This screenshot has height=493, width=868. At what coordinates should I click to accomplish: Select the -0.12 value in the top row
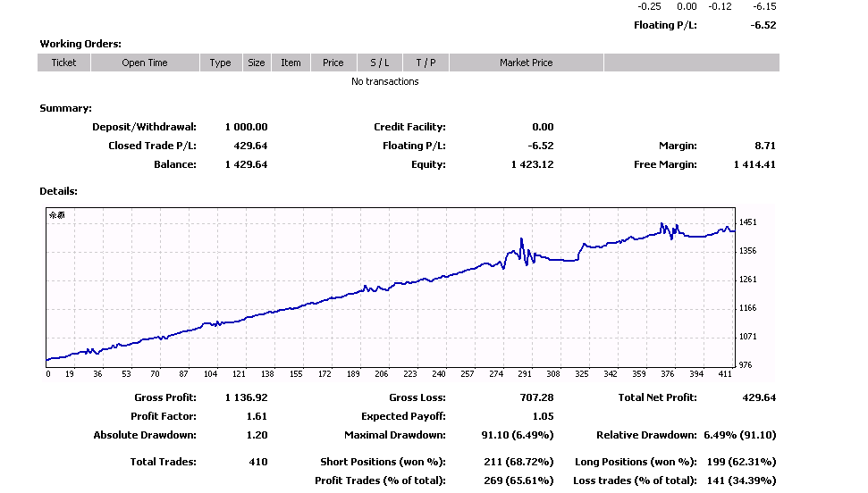coord(720,6)
